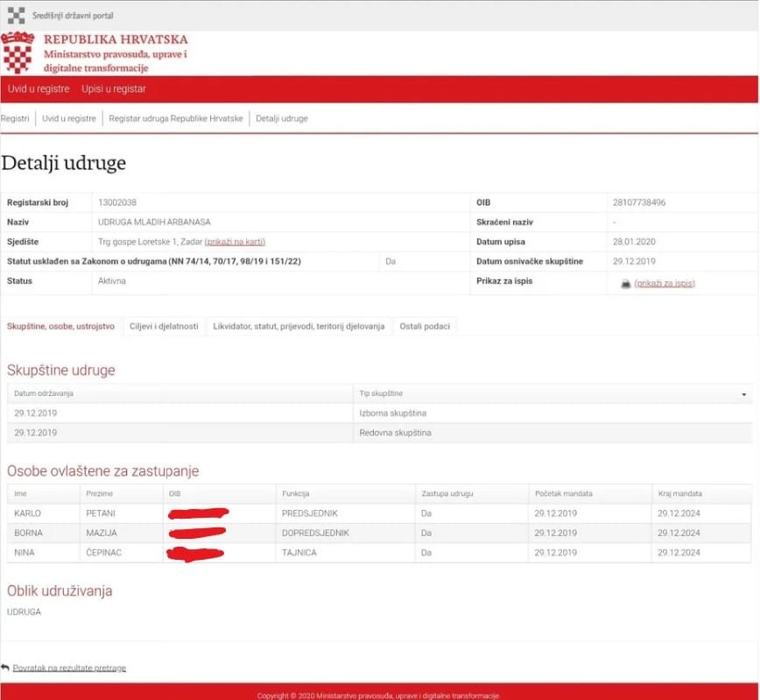
Task: Click the back arrow icon before Povratak
Action: click(5, 668)
